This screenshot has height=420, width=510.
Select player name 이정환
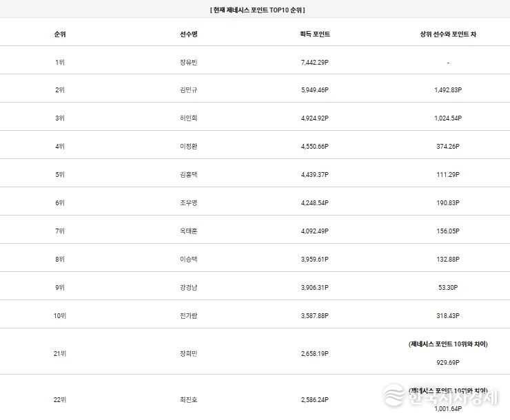[188, 147]
